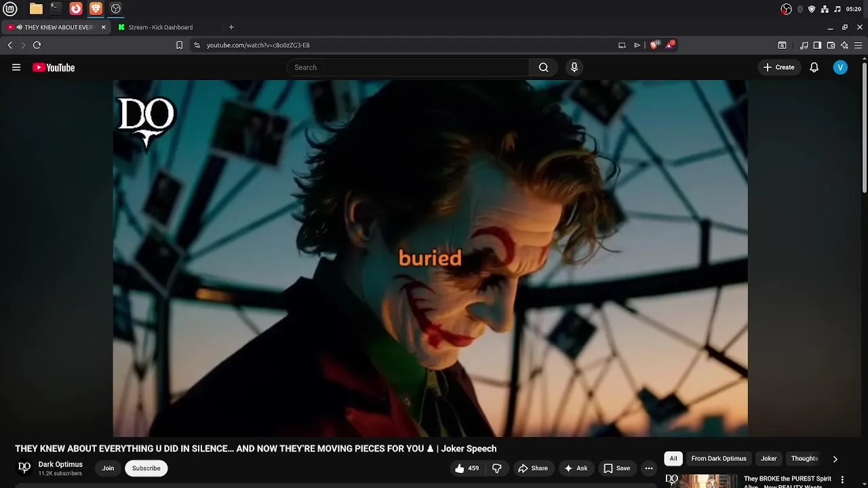Dislike this video
Image resolution: width=868 pixels, height=488 pixels.
click(x=497, y=468)
